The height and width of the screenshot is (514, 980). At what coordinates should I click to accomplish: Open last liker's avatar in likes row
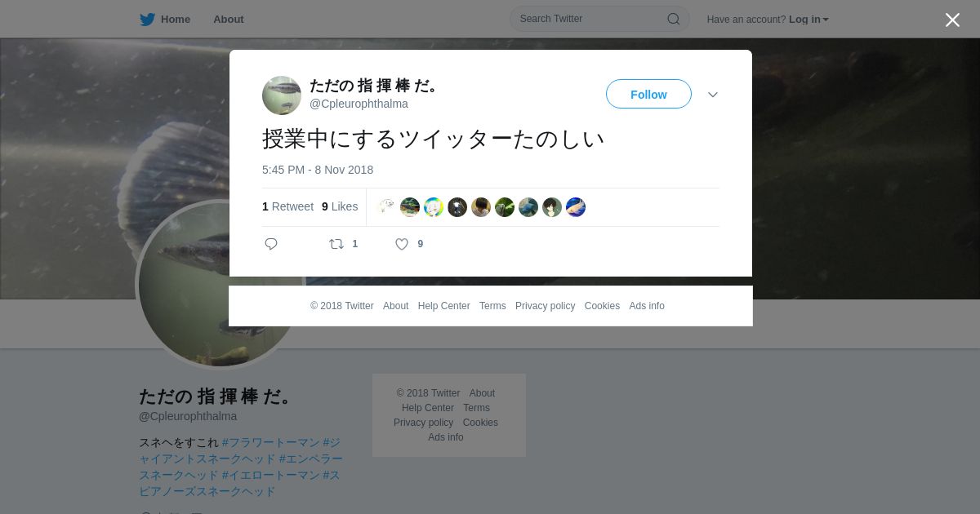click(x=576, y=207)
